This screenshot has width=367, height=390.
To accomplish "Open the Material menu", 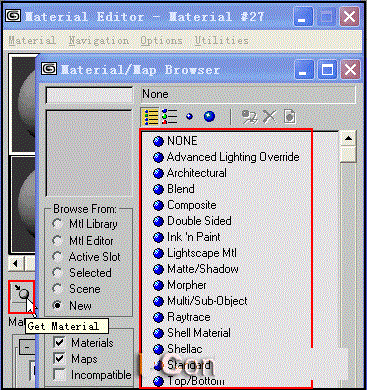I will [32, 41].
